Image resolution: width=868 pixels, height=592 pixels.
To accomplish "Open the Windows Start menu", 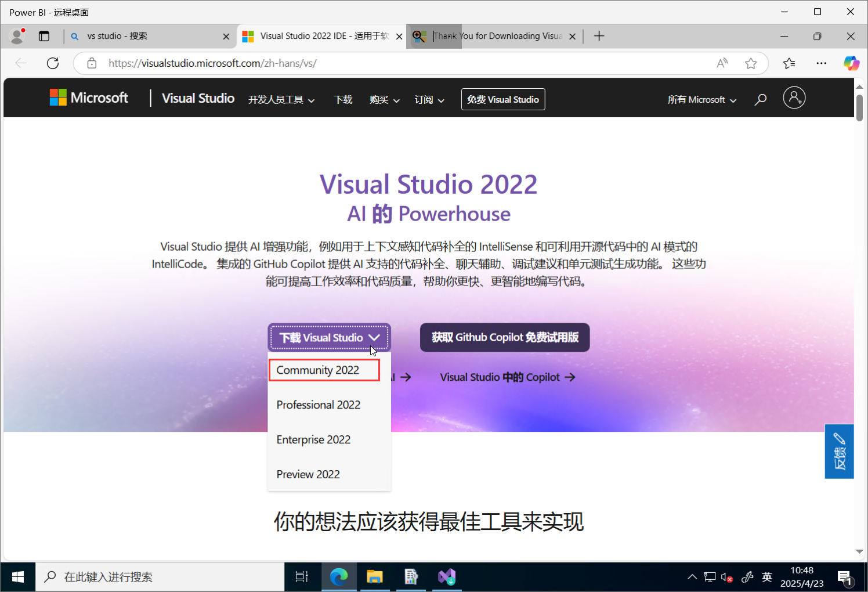I will (17, 577).
